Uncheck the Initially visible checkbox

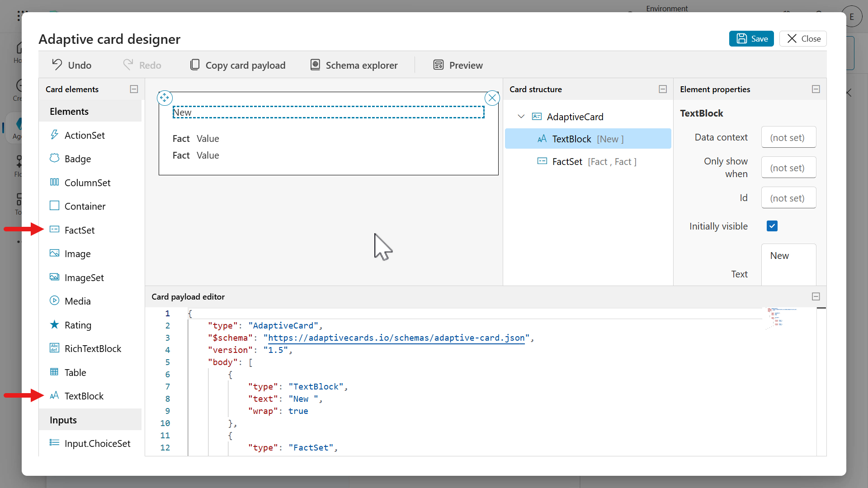(772, 226)
